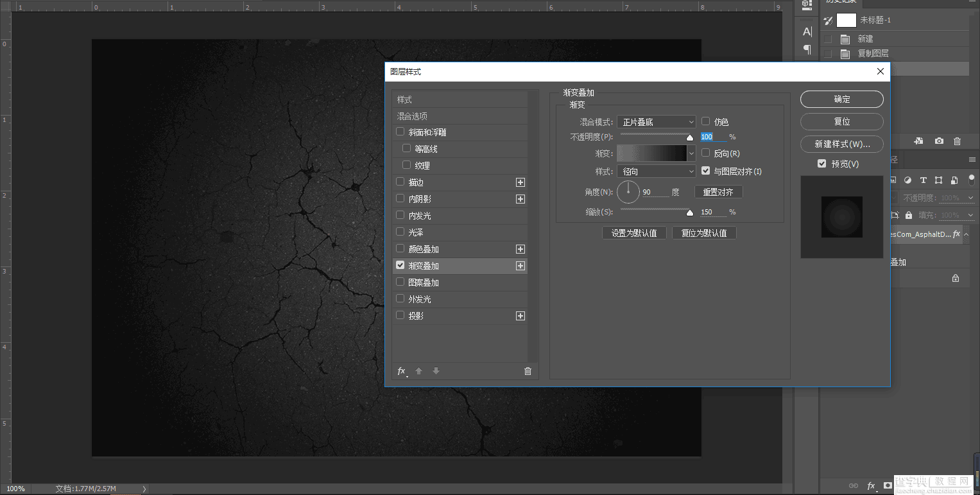The height and width of the screenshot is (495, 980).
Task: Uncheck 与图层对齐(I) checkbox
Action: (705, 171)
